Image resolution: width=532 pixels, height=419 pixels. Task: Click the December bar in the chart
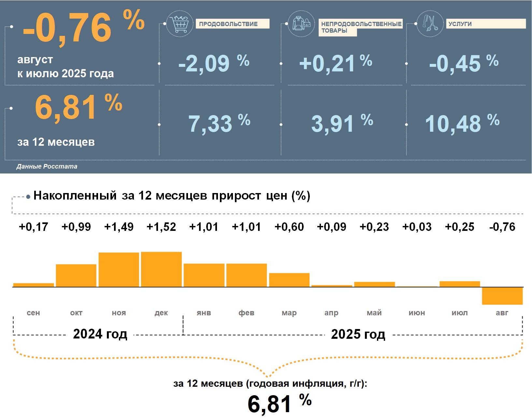(x=161, y=269)
